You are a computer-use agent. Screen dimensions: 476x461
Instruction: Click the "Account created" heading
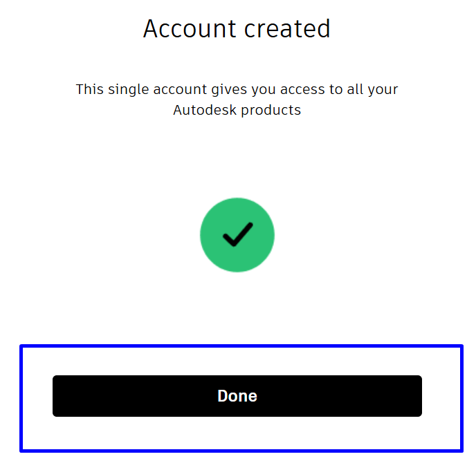[237, 29]
